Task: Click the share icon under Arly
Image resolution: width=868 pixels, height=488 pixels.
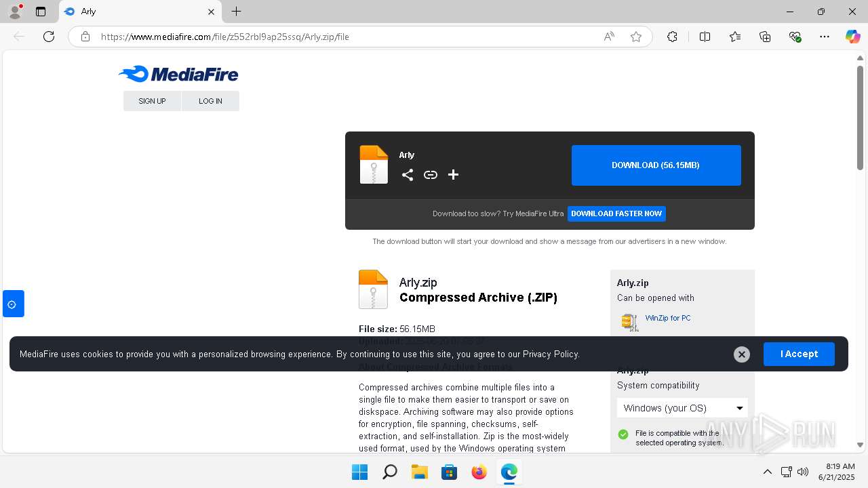Action: pos(407,175)
